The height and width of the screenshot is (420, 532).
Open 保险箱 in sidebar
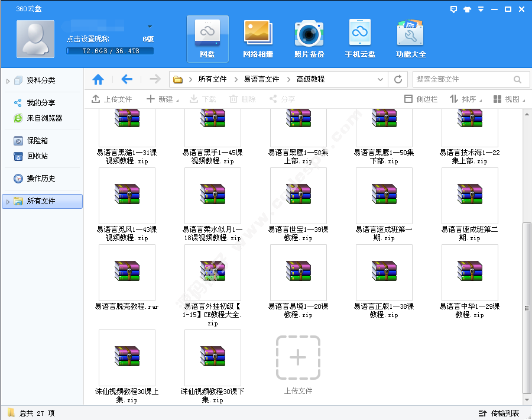[37, 141]
